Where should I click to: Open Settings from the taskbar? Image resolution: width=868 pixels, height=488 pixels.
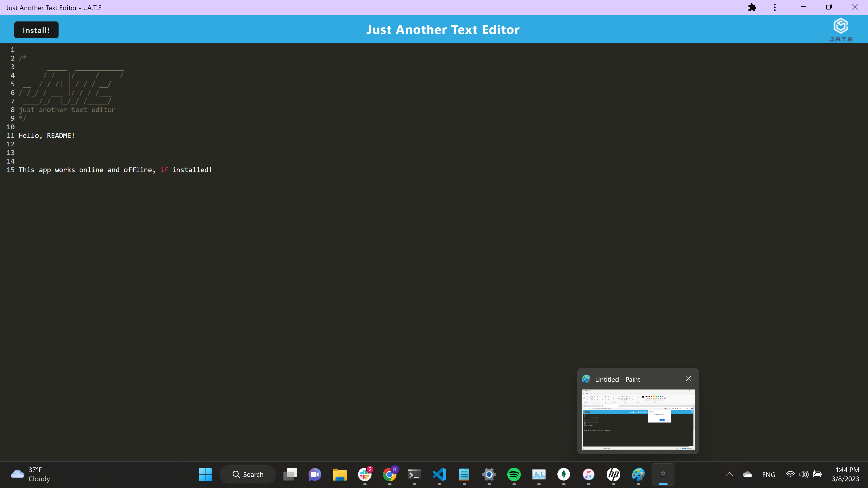[x=488, y=474]
